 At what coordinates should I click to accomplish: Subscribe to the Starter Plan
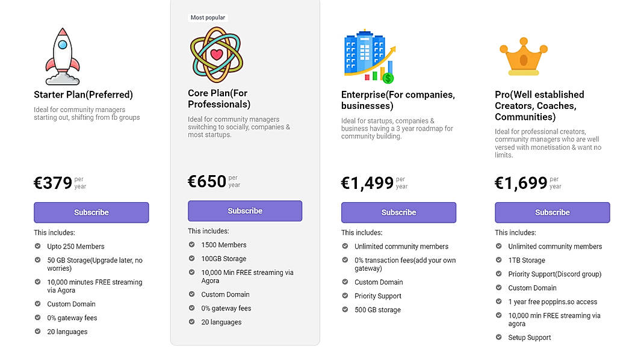91,212
